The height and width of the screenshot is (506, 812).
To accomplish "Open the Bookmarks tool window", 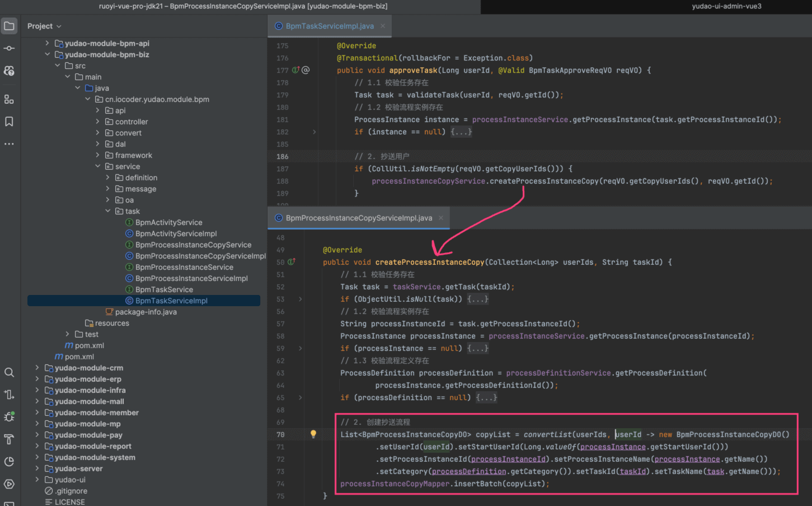I will 9,121.
